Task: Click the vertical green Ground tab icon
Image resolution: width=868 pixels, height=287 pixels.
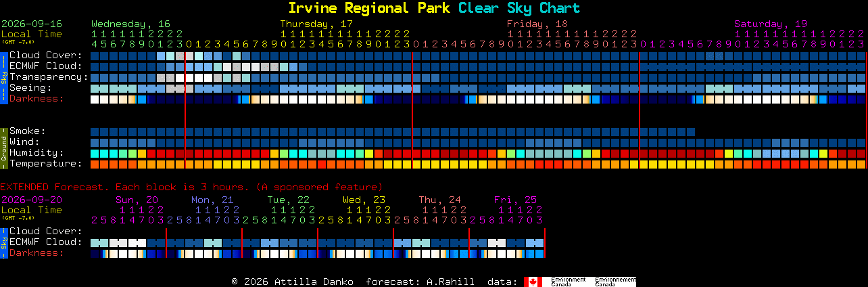Action: click(x=3, y=147)
